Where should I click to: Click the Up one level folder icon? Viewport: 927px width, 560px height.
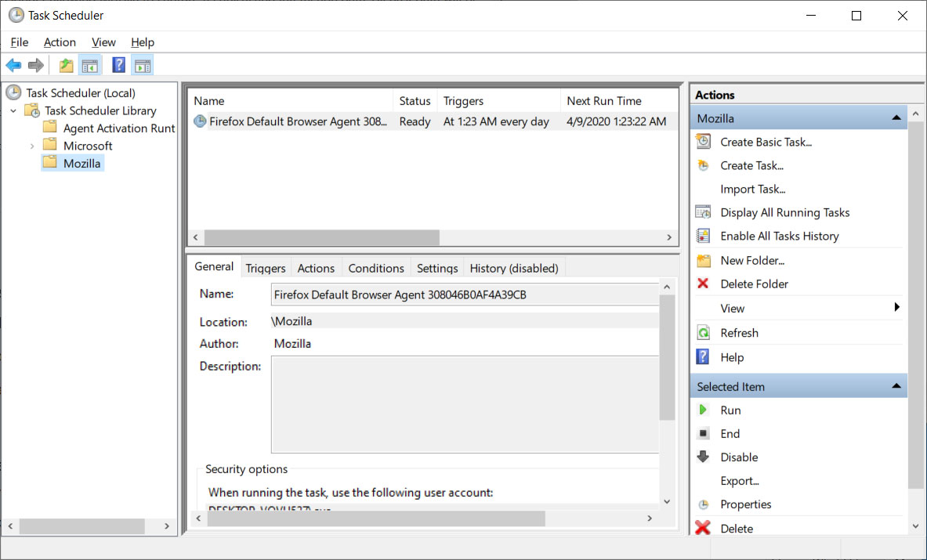66,65
